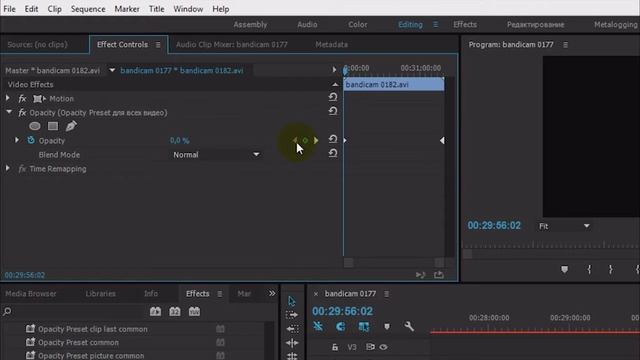Open the Clip menu
The image size is (640, 360).
pyautogui.click(x=54, y=9)
